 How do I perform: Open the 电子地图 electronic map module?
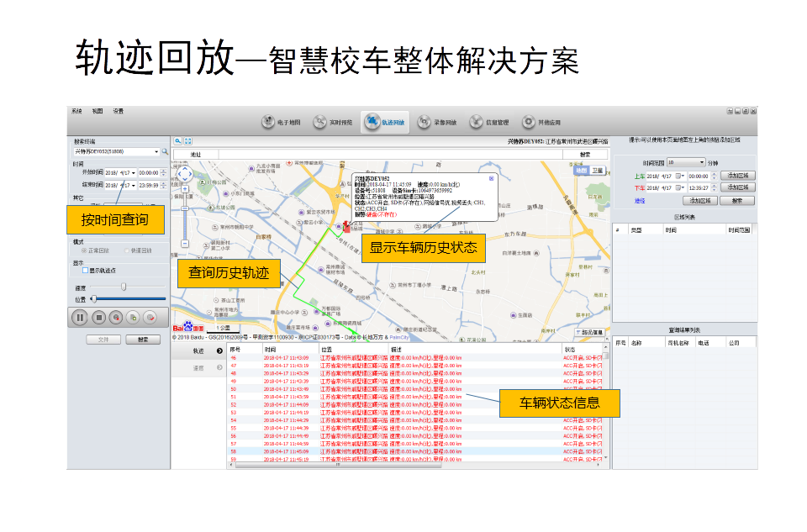pos(280,123)
